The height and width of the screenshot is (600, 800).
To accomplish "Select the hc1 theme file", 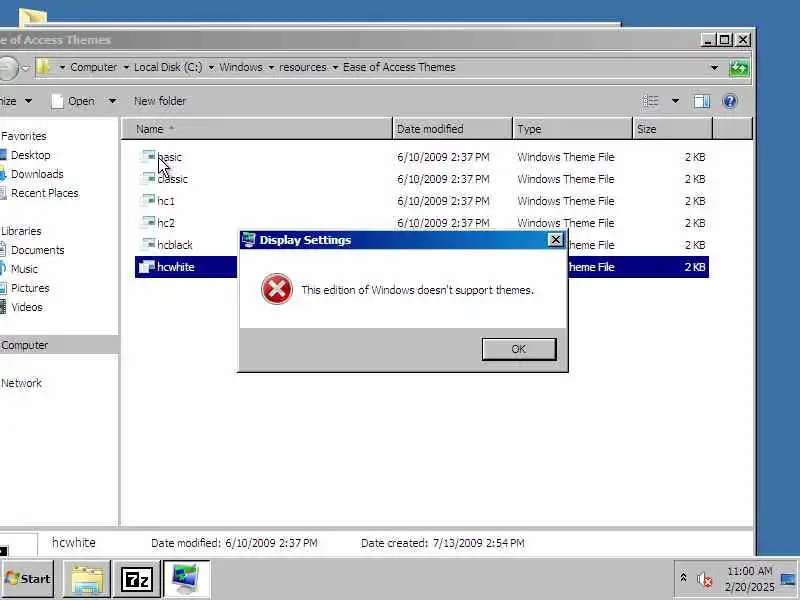I will coord(166,201).
